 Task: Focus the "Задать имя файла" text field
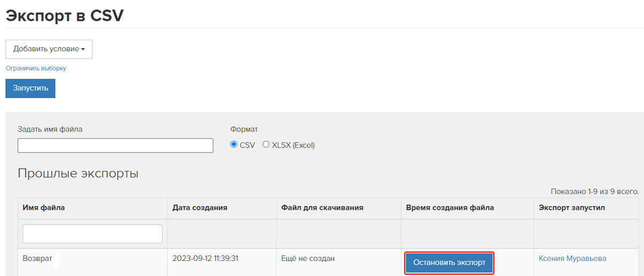click(115, 145)
